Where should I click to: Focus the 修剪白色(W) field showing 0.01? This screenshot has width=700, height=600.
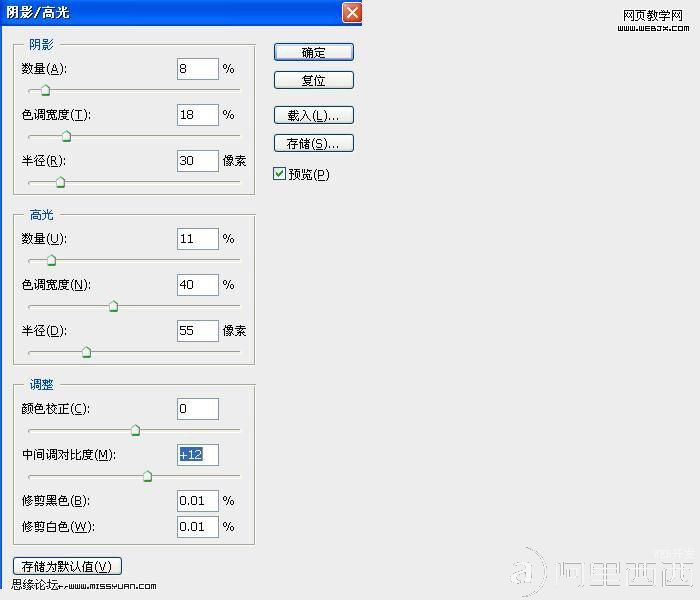(198, 527)
